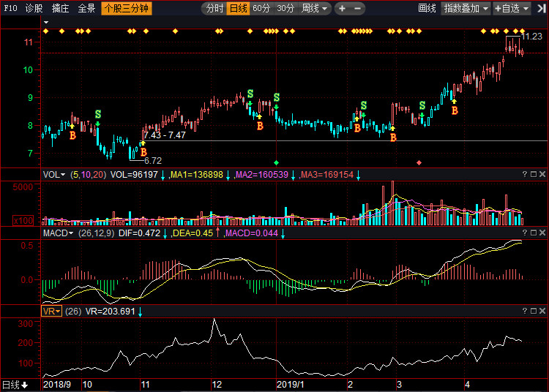The height and width of the screenshot is (392, 549).
Task: Switch to 分时 intraday view
Action: coord(214,9)
